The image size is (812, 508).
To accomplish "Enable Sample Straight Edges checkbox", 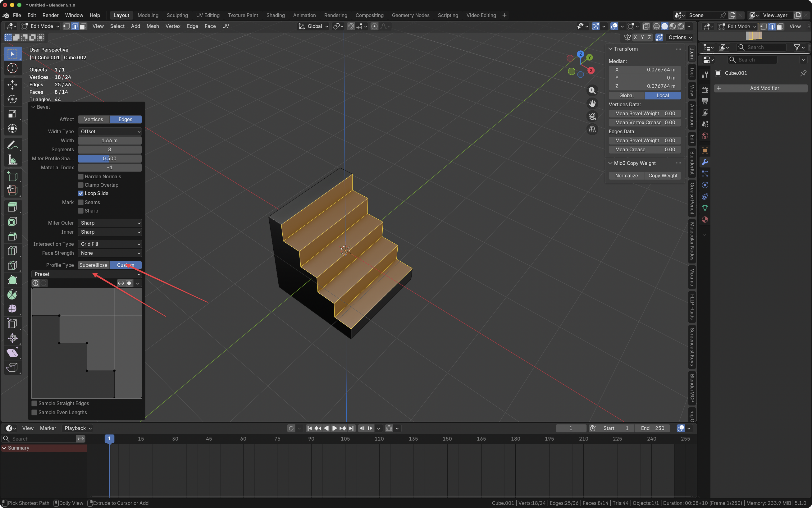I will [34, 404].
